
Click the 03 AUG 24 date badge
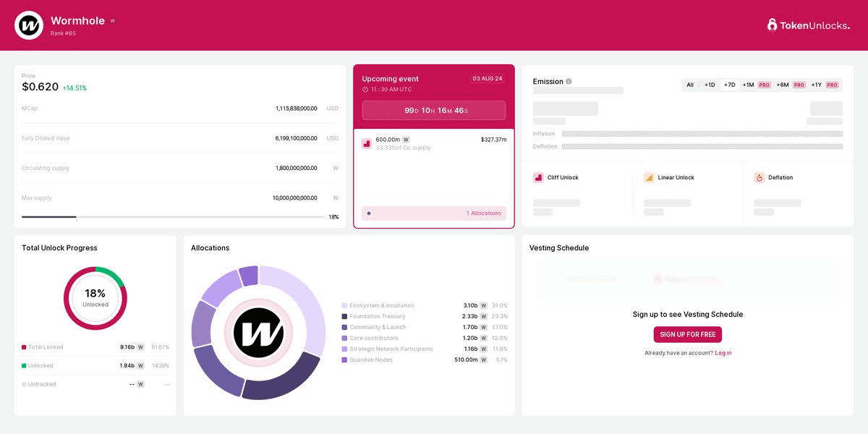click(488, 79)
